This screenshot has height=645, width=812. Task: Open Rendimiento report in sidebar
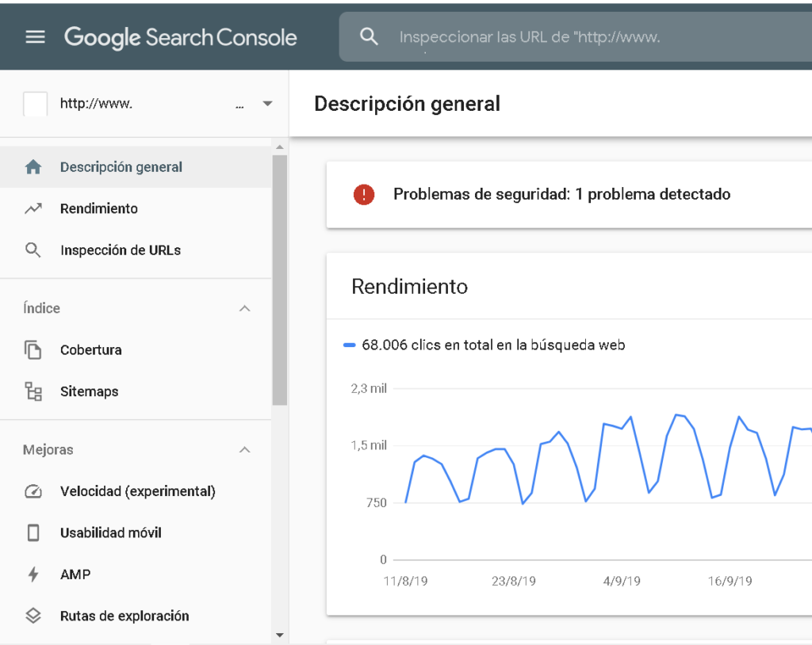click(x=136, y=208)
